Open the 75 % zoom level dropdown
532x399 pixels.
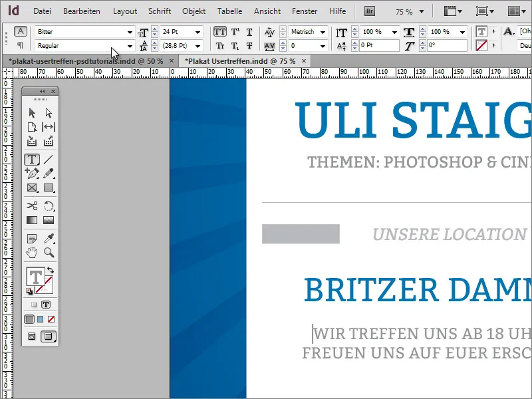coord(422,11)
